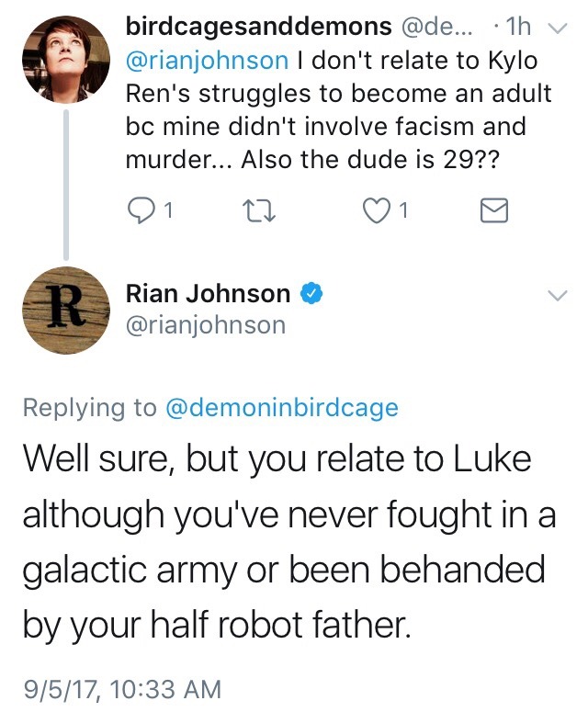Expand the options chevron on Rian Johnson's tweet

click(557, 295)
